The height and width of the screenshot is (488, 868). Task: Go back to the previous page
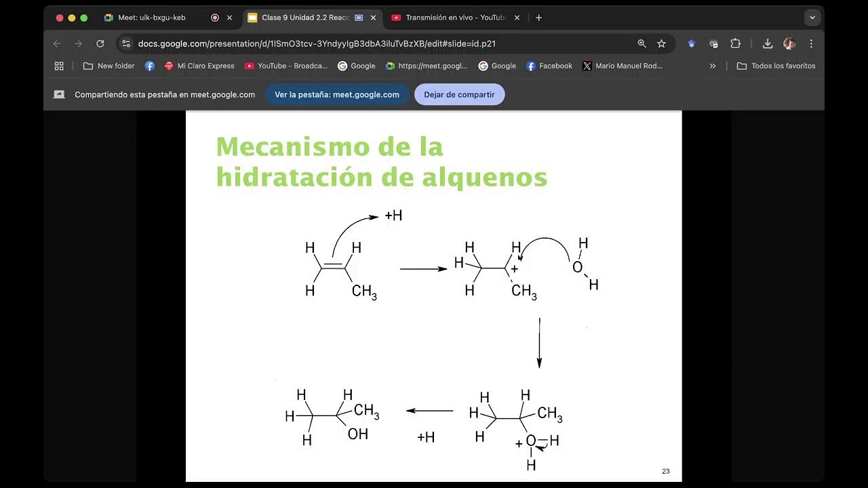[x=57, y=43]
